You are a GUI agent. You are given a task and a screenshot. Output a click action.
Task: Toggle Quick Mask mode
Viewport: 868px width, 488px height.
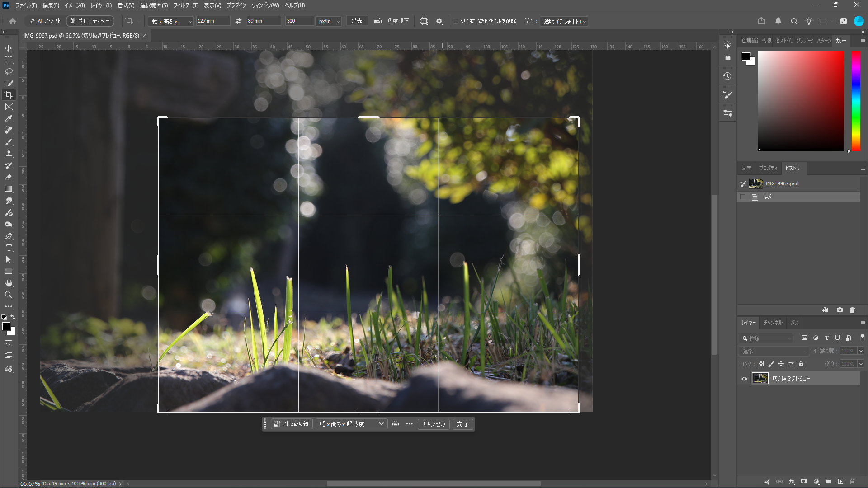pos(9,343)
